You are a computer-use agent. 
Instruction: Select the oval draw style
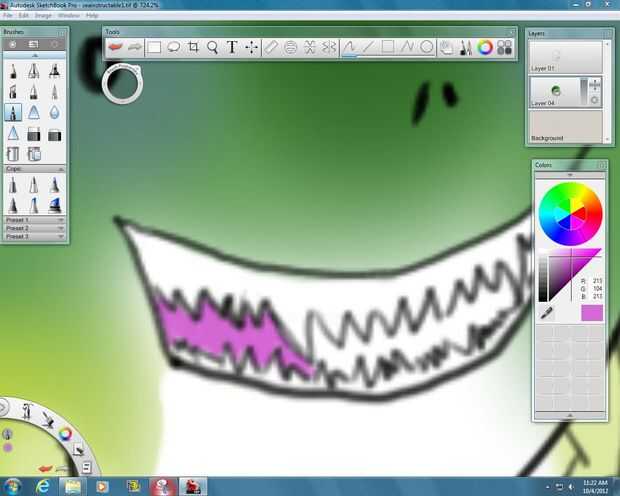point(426,47)
